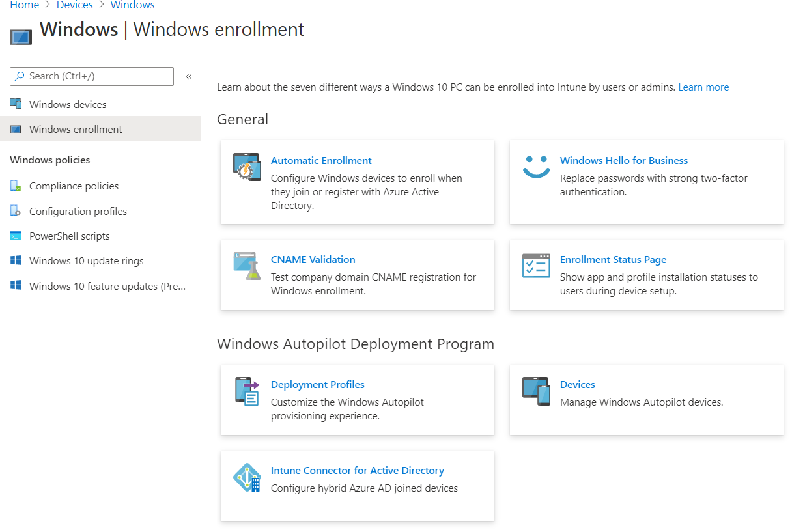Select Windows devices in the sidebar
The image size is (805, 532).
coord(66,104)
